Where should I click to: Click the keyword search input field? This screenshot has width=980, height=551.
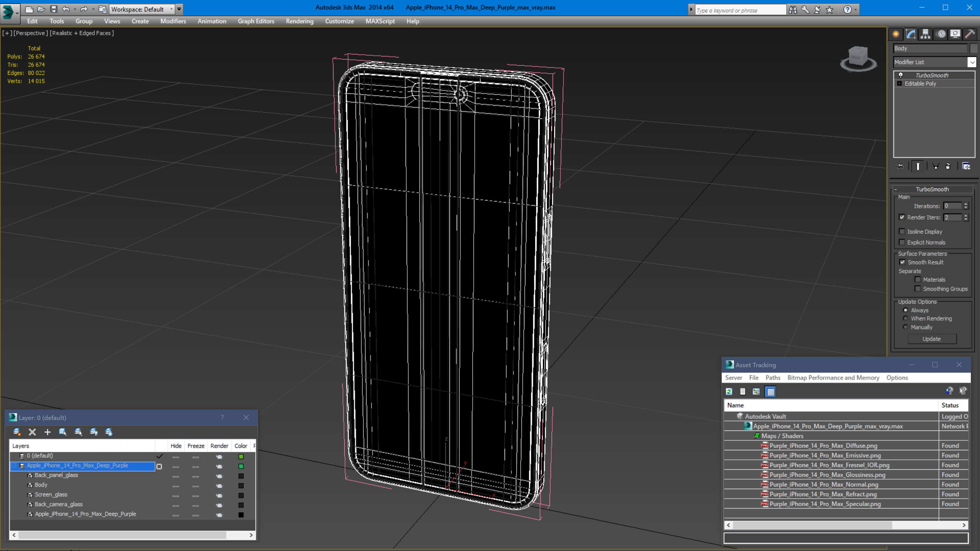coord(740,10)
